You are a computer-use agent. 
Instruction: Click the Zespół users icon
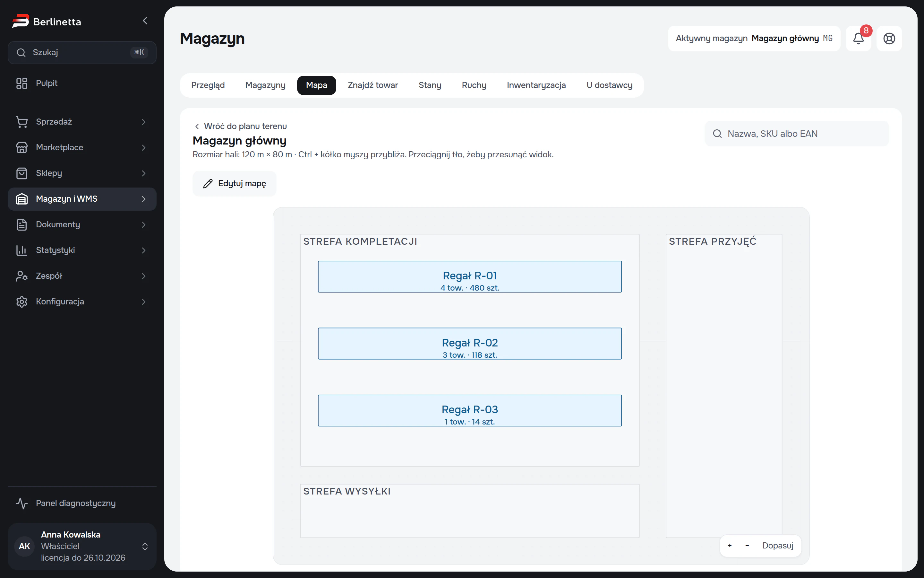point(22,276)
